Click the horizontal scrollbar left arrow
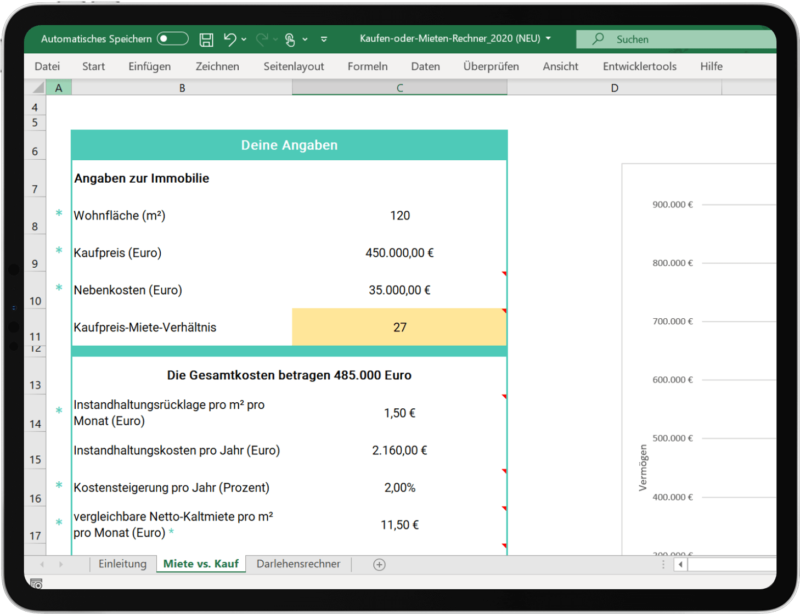This screenshot has height=614, width=800. [x=681, y=564]
